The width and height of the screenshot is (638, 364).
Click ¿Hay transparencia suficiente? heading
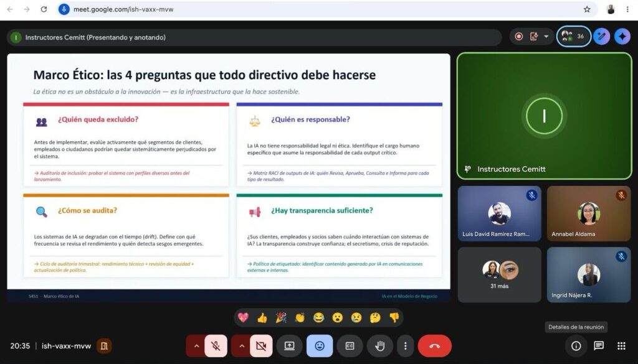point(322,210)
